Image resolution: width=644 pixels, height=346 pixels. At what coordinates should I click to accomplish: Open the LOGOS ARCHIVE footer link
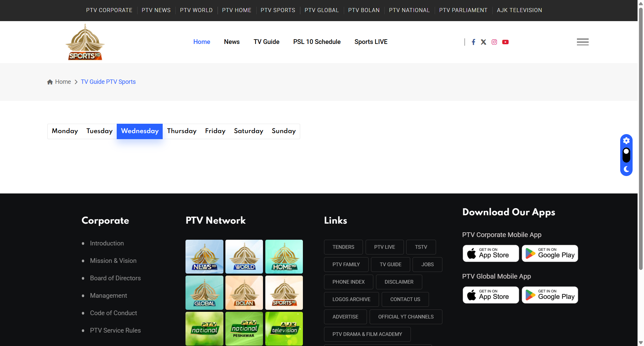coord(351,299)
